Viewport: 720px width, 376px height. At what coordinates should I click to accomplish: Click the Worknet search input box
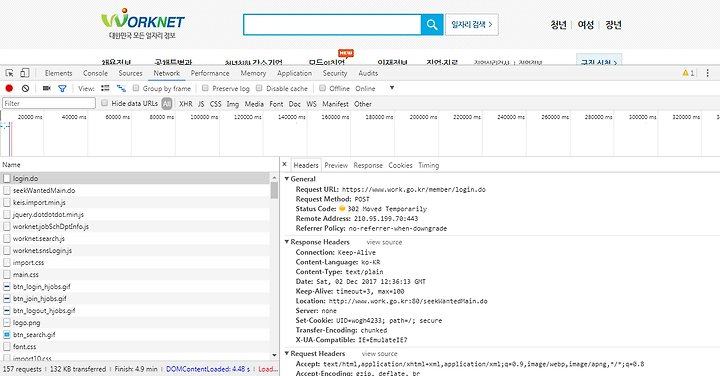332,25
